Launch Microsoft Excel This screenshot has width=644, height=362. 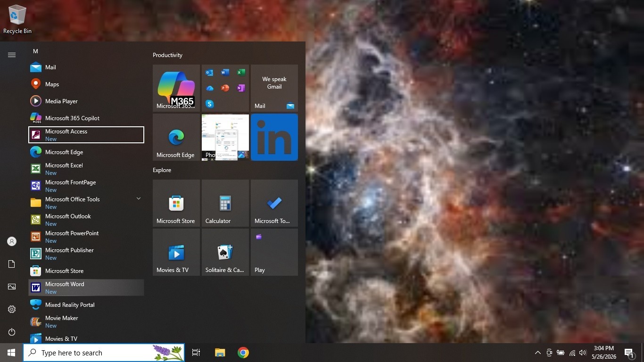(86, 169)
